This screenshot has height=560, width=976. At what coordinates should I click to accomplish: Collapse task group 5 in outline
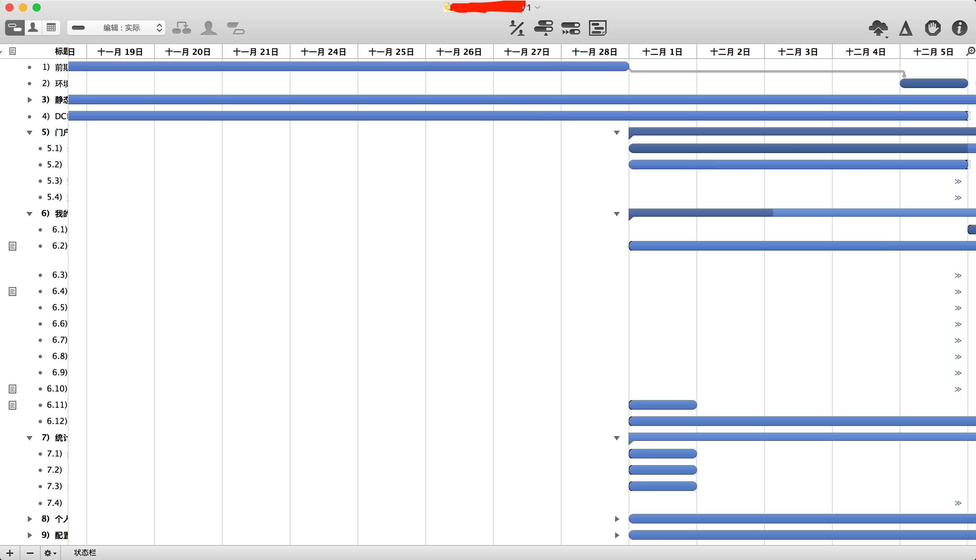pos(29,133)
